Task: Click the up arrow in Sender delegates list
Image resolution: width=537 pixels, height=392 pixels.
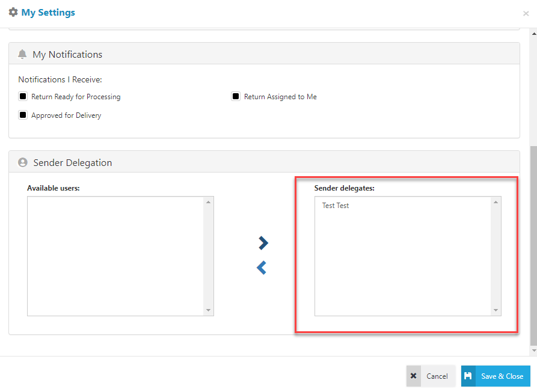Action: tap(496, 202)
